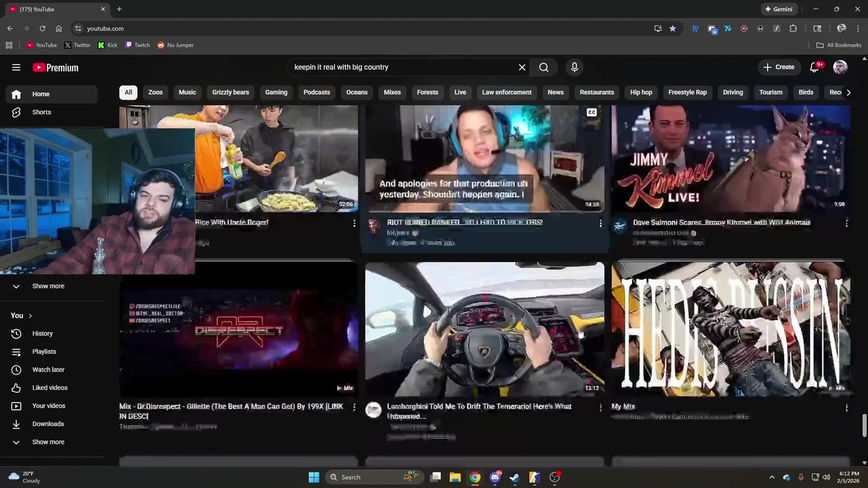
Task: Open the All Bookmarks folder
Action: 839,45
